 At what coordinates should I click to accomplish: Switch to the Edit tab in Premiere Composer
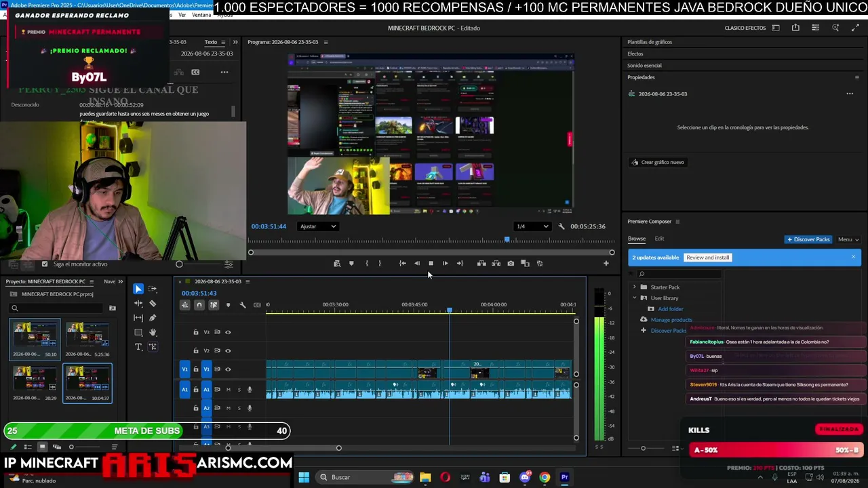pyautogui.click(x=659, y=239)
